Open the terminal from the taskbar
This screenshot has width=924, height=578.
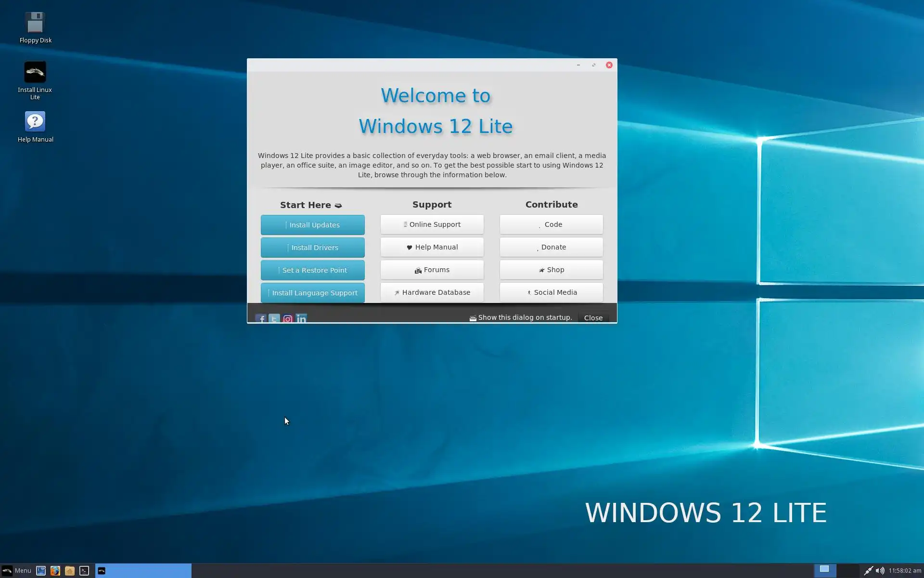coord(84,571)
